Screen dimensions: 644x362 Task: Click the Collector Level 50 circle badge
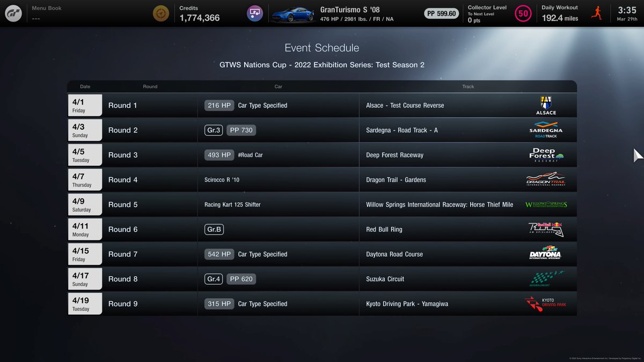(523, 13)
